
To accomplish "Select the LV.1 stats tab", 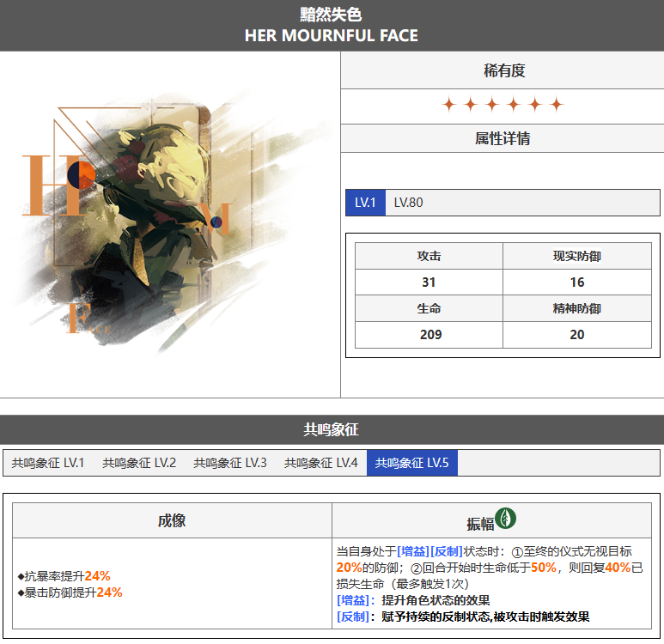I will [365, 203].
